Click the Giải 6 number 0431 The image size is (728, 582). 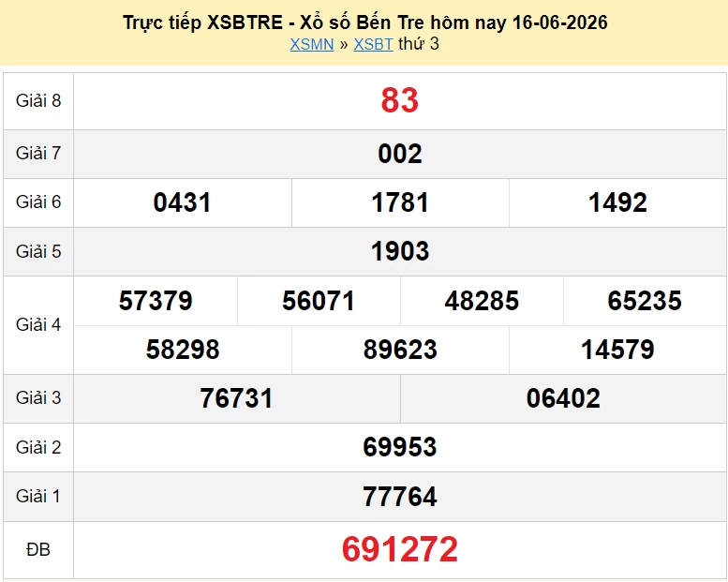pos(182,202)
